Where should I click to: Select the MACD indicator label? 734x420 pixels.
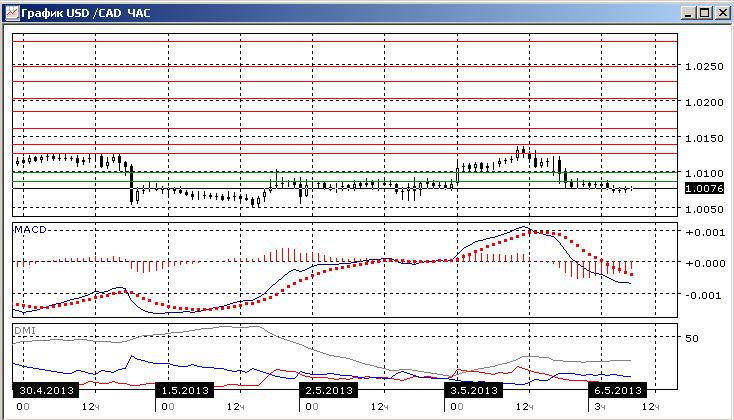[30, 229]
